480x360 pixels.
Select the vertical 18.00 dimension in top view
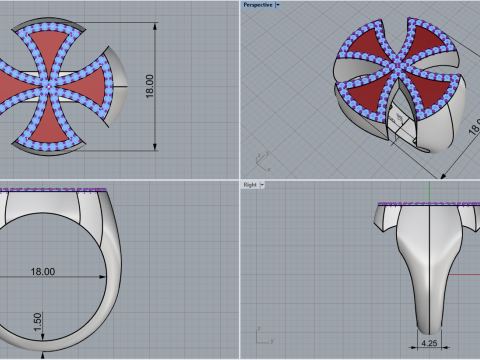(x=150, y=86)
